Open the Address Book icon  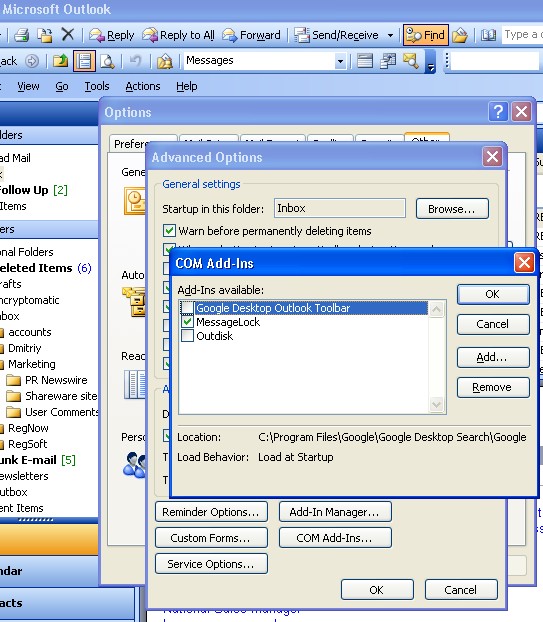tap(488, 35)
